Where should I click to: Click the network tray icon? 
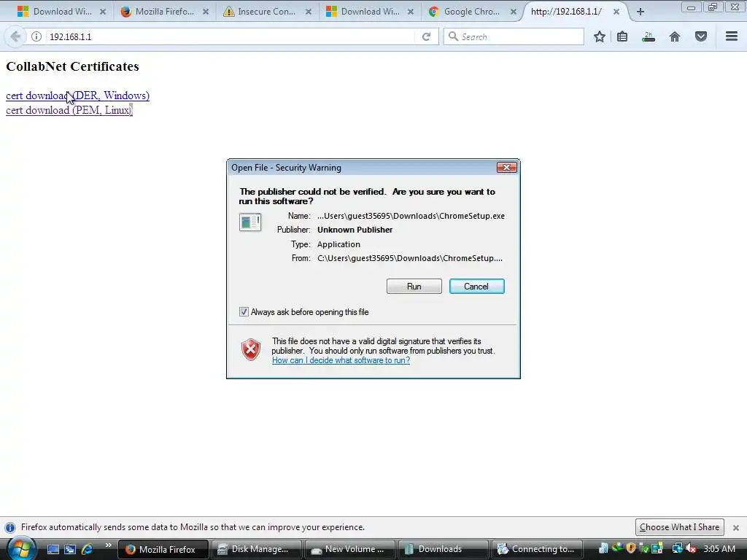coord(677,549)
